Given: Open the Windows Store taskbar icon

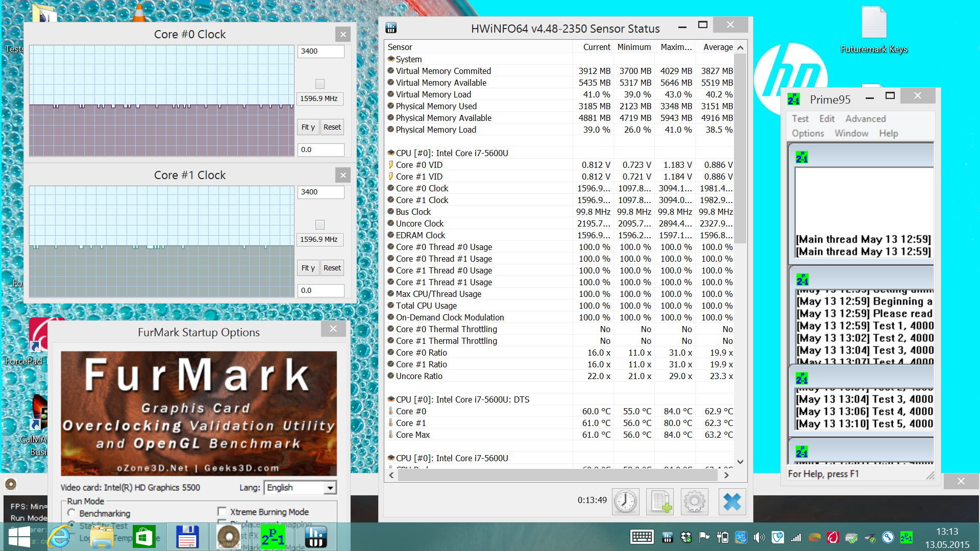Looking at the screenshot, I should point(144,537).
